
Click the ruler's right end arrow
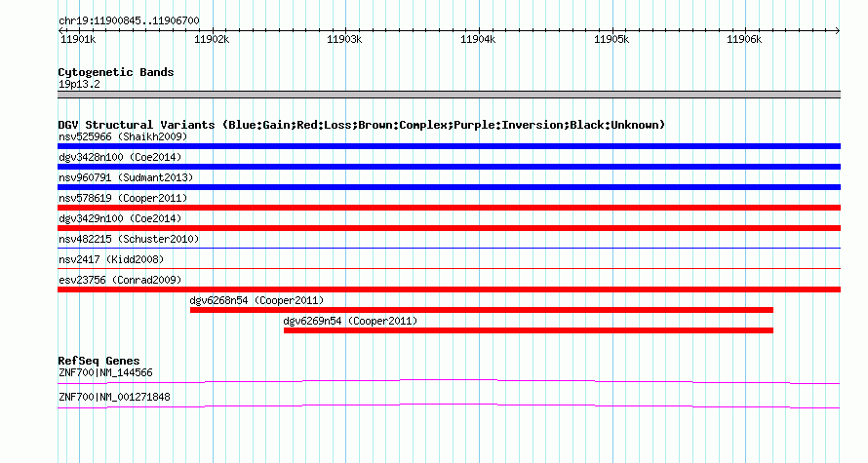pos(838,30)
